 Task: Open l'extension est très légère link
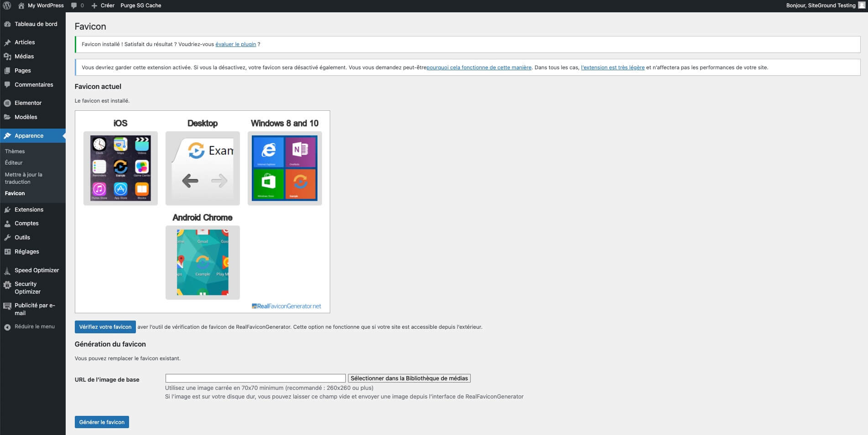pyautogui.click(x=613, y=67)
